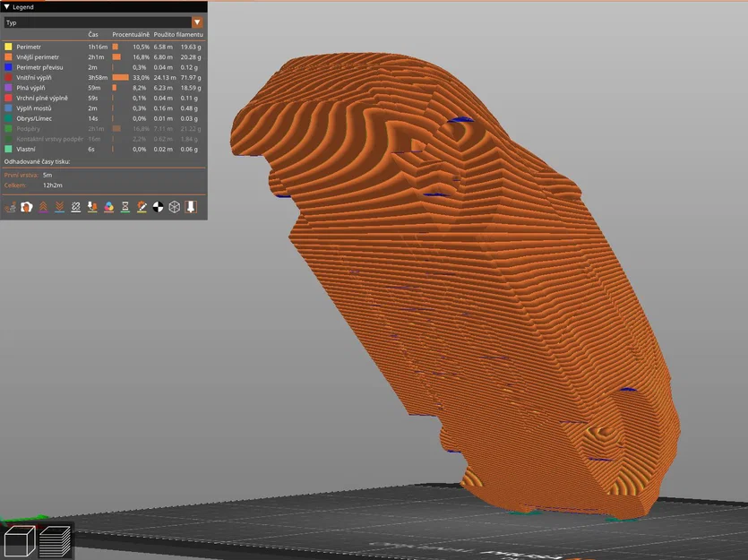
Task: Toggle wipe moves display
Action: 27,206
